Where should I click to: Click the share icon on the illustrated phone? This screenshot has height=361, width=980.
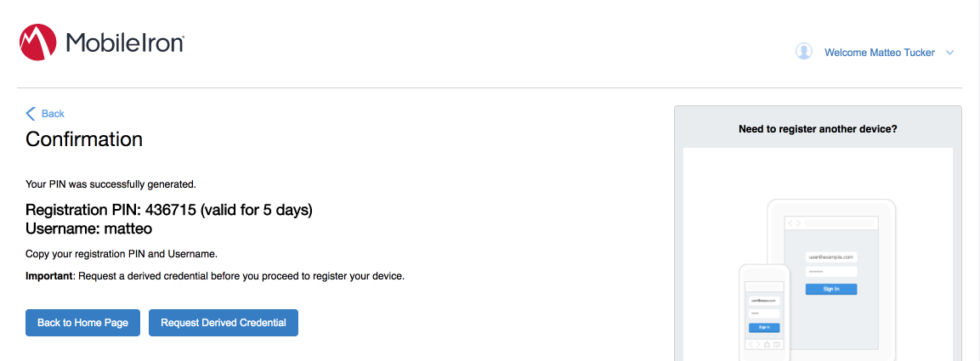[767, 344]
